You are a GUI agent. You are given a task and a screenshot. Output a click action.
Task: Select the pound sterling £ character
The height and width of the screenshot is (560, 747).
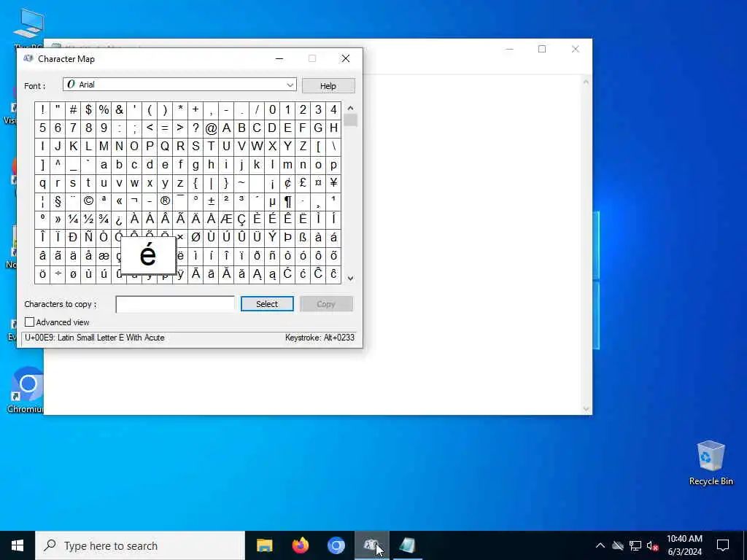tap(303, 183)
